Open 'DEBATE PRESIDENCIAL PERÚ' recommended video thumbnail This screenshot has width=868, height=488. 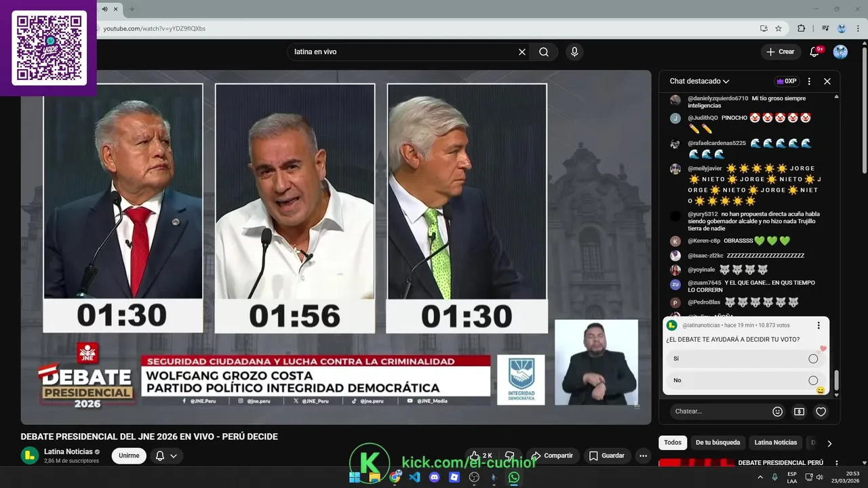click(696, 463)
